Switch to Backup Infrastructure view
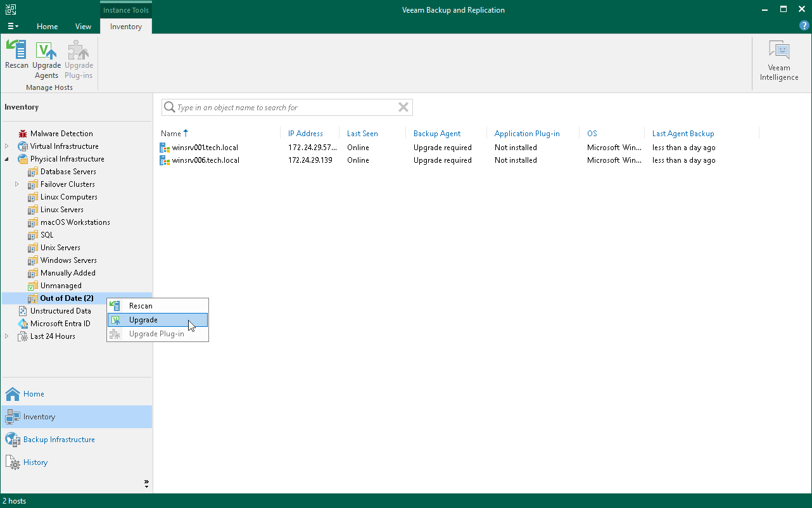Viewport: 812px width, 508px height. point(58,439)
